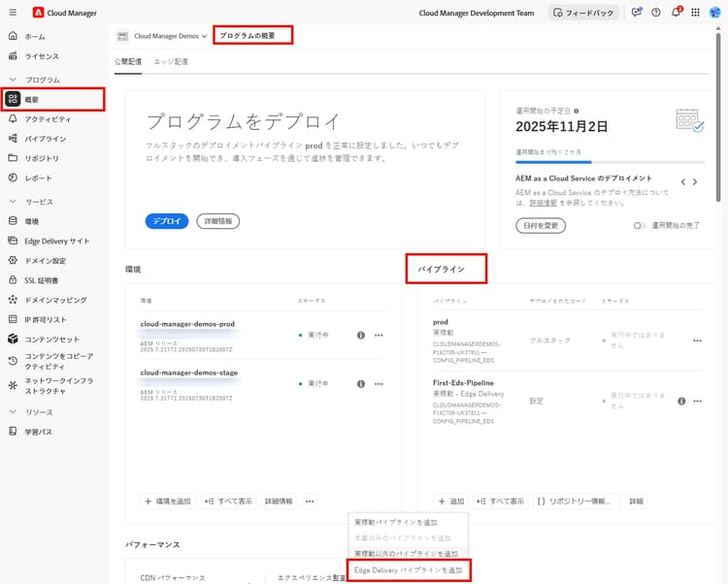728x584 pixels.
Task: Open the hamburger navigation menu
Action: tap(13, 13)
